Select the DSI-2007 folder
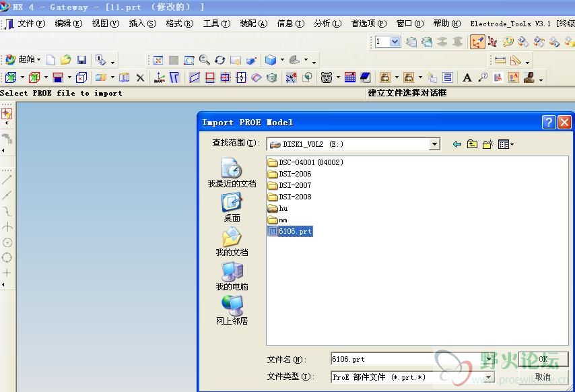 pyautogui.click(x=290, y=185)
